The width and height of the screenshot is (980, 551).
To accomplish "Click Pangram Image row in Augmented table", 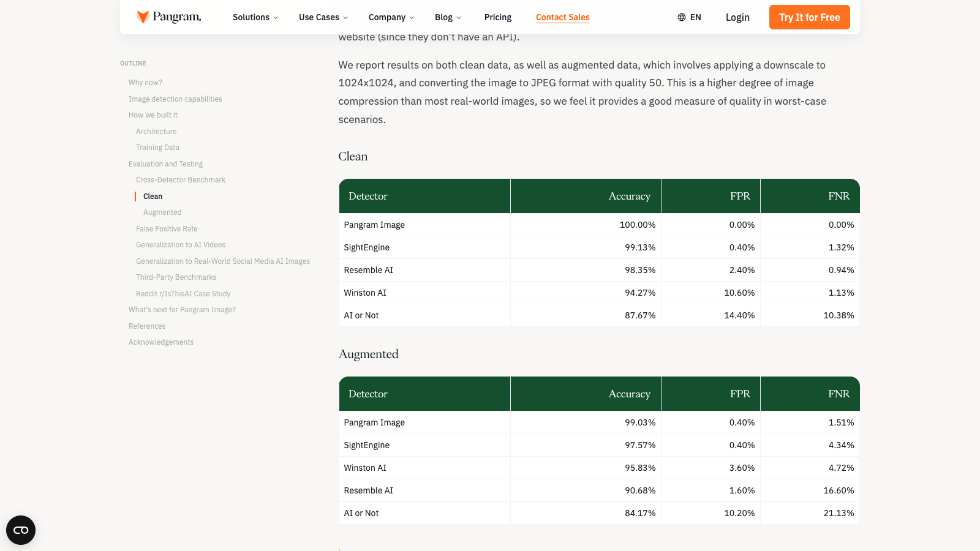I will coord(599,422).
